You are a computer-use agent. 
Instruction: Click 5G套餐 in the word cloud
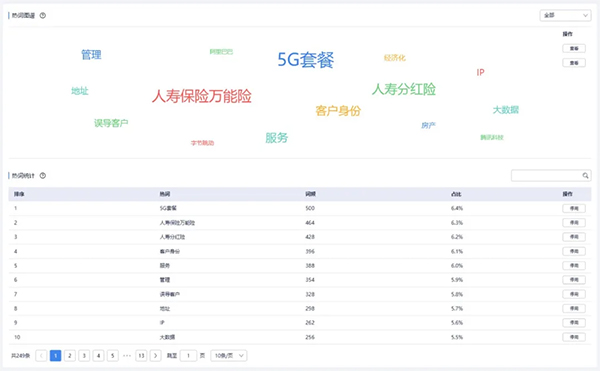pos(305,60)
